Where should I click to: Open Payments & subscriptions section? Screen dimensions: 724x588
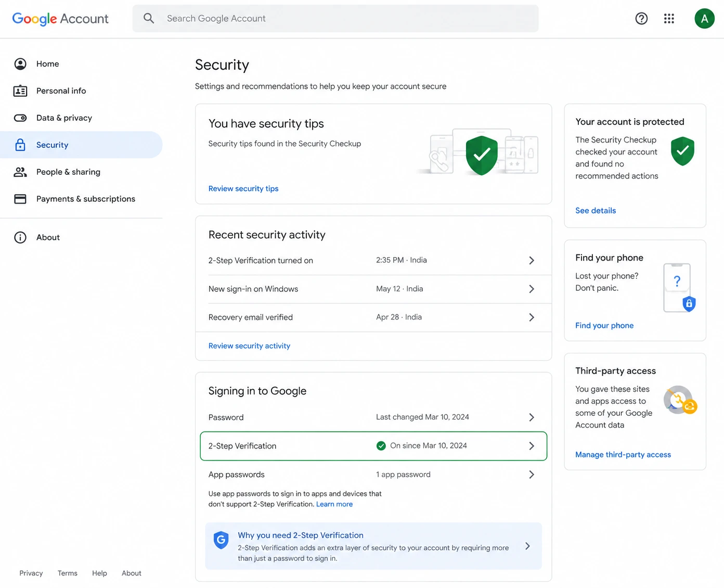[x=81, y=199]
